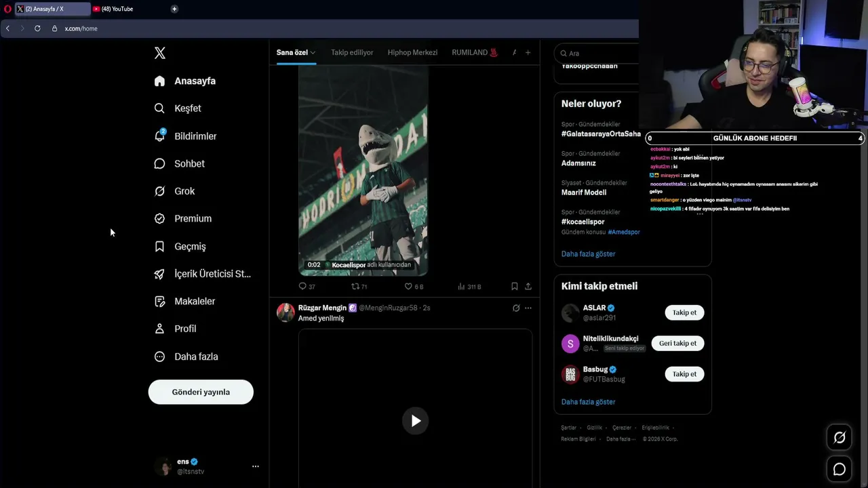The image size is (868, 488).
Task: Click the X logo in the sidebar
Action: pos(159,53)
